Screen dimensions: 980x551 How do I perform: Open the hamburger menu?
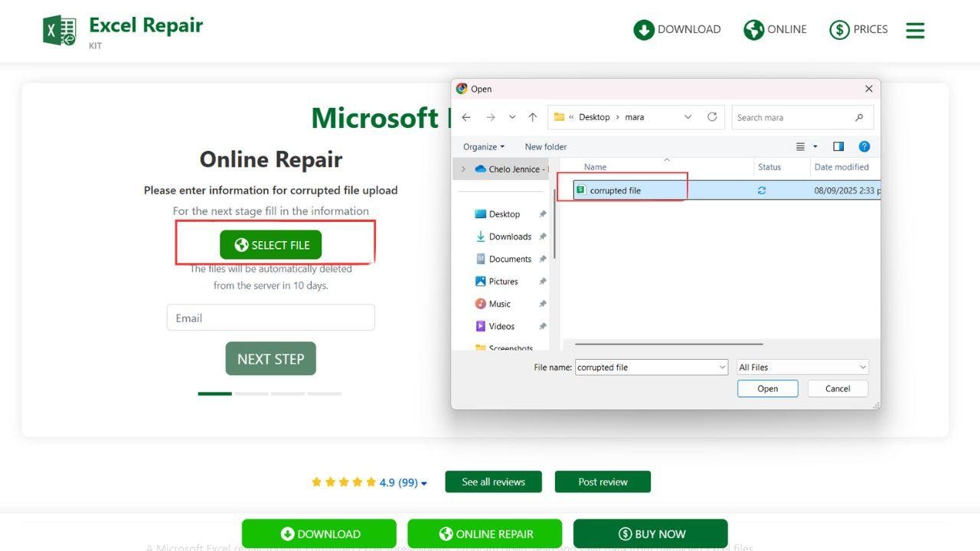tap(915, 31)
